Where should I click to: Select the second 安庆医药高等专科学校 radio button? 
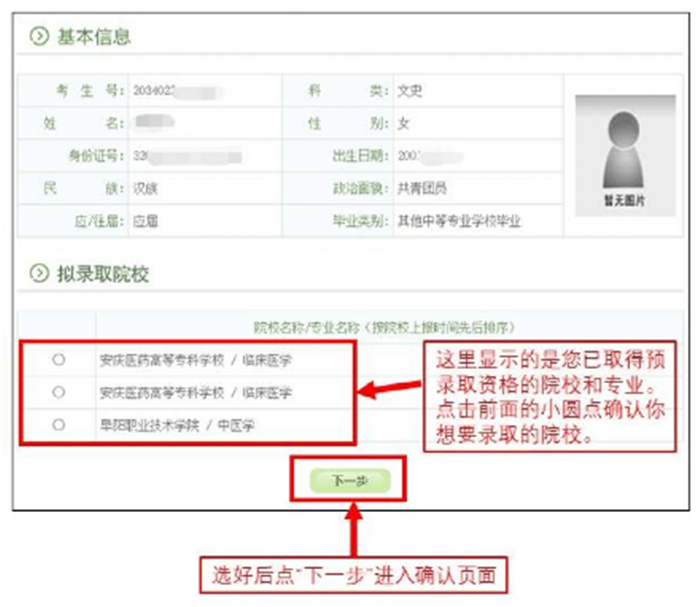pos(58,391)
